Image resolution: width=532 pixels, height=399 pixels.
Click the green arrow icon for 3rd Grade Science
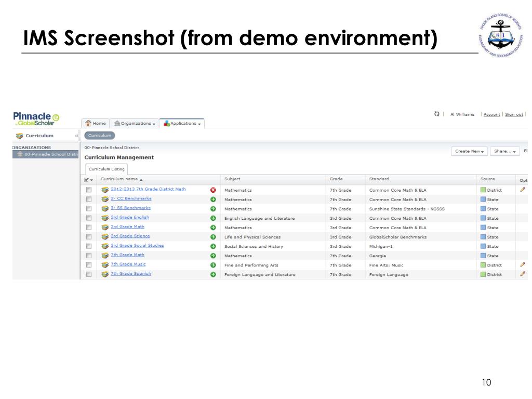pos(213,237)
